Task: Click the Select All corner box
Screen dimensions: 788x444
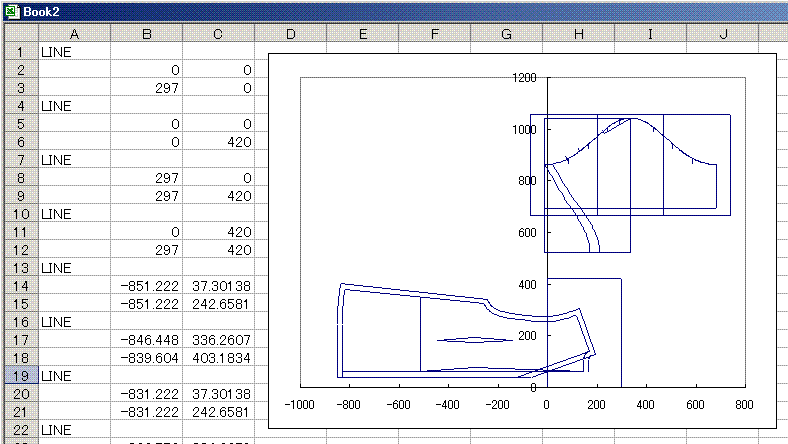Action: coord(19,34)
